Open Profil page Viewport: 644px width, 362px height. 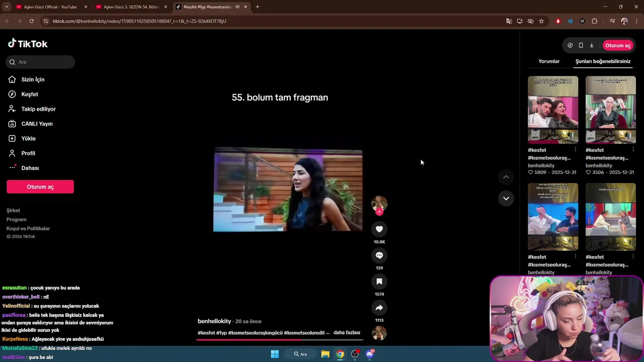28,153
